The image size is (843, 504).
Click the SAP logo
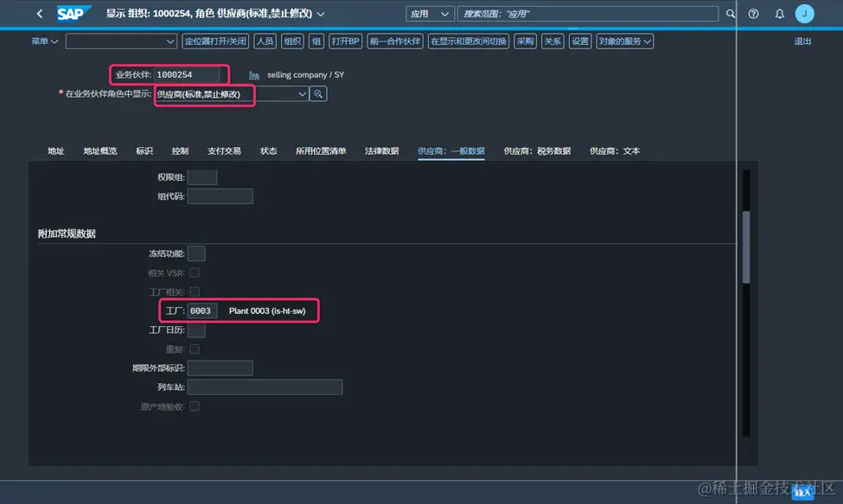(x=73, y=14)
